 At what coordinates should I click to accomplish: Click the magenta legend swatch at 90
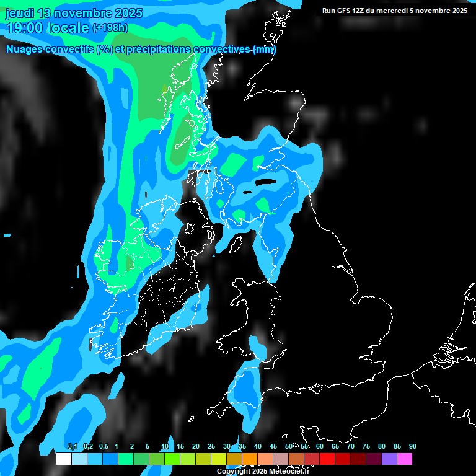(x=405, y=459)
